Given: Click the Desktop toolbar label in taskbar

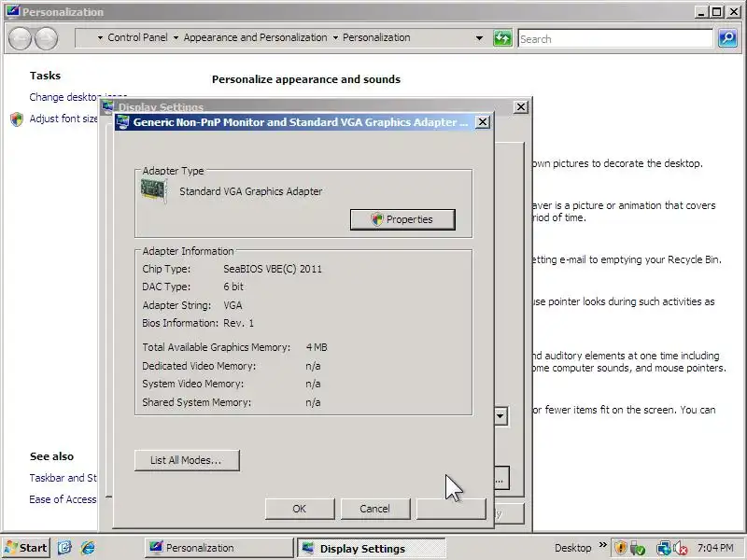Looking at the screenshot, I should click(572, 548).
